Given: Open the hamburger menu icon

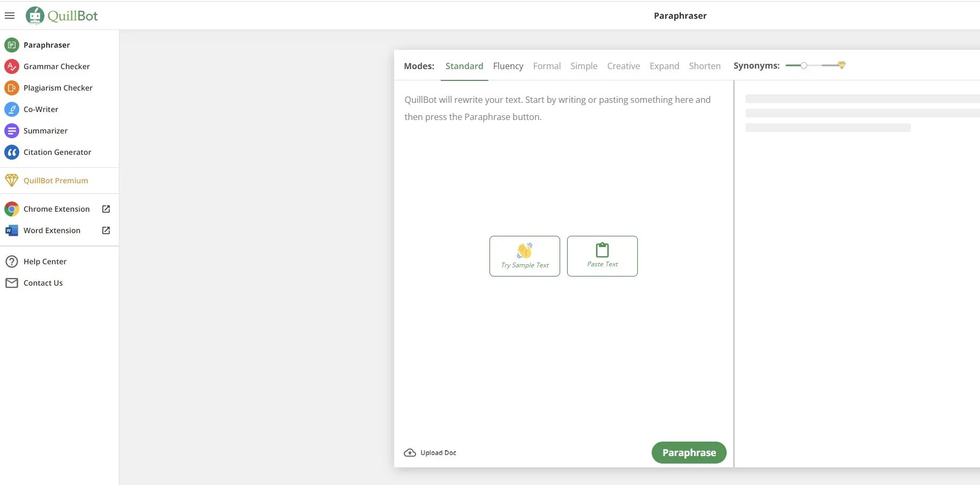Looking at the screenshot, I should (10, 16).
